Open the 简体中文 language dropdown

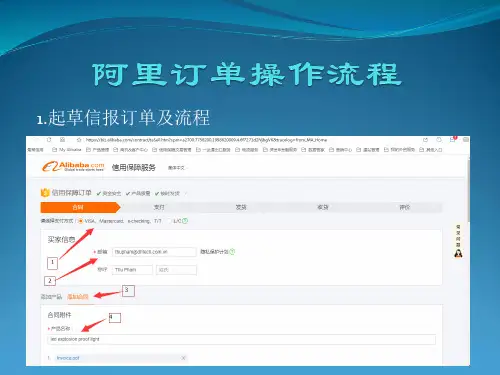click(177, 168)
